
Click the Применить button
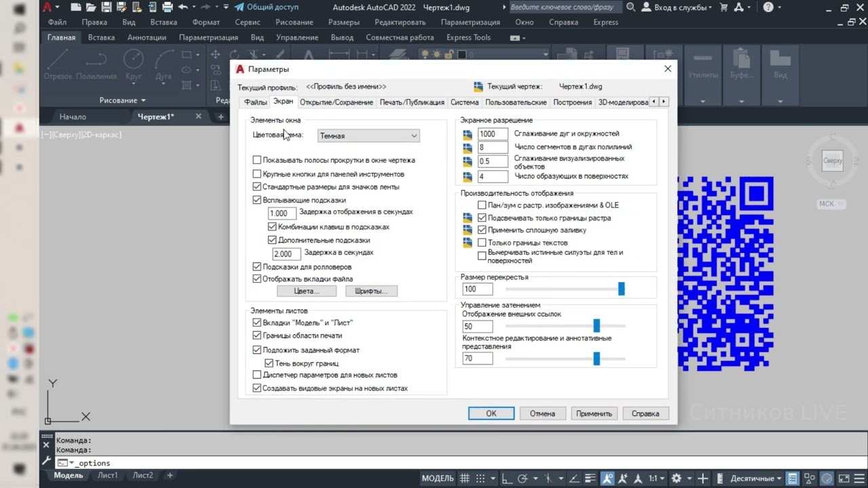[594, 413]
